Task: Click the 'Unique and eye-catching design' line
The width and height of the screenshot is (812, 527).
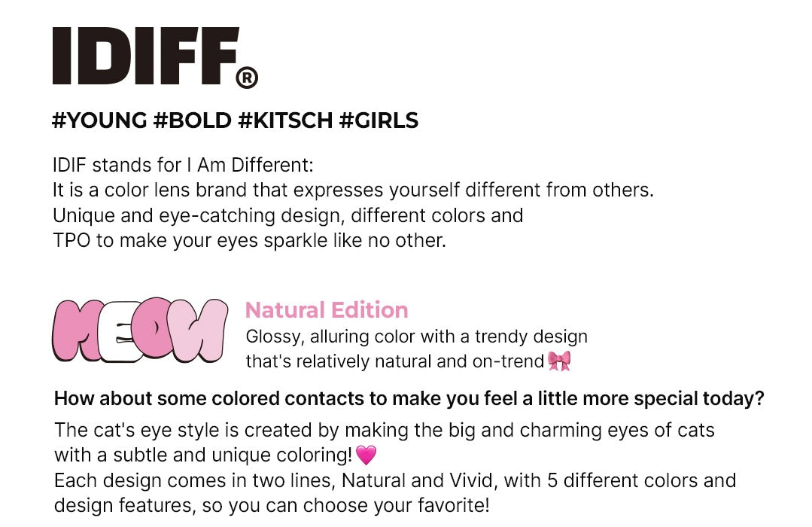Action: 288,215
